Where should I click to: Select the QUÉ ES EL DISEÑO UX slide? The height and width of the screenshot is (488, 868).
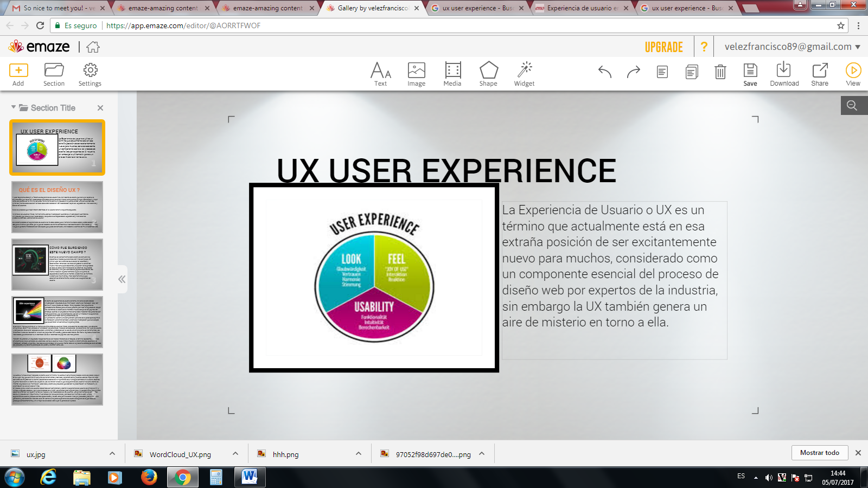coord(57,207)
